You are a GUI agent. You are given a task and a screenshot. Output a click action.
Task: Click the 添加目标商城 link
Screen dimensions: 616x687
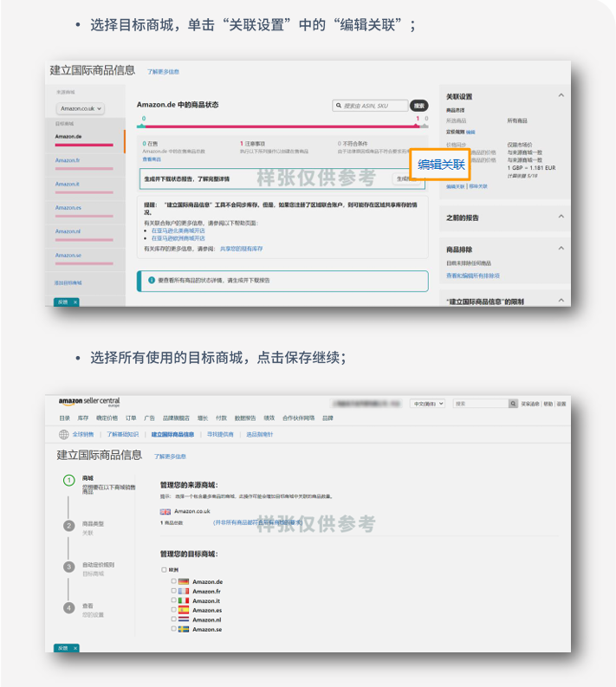[68, 282]
